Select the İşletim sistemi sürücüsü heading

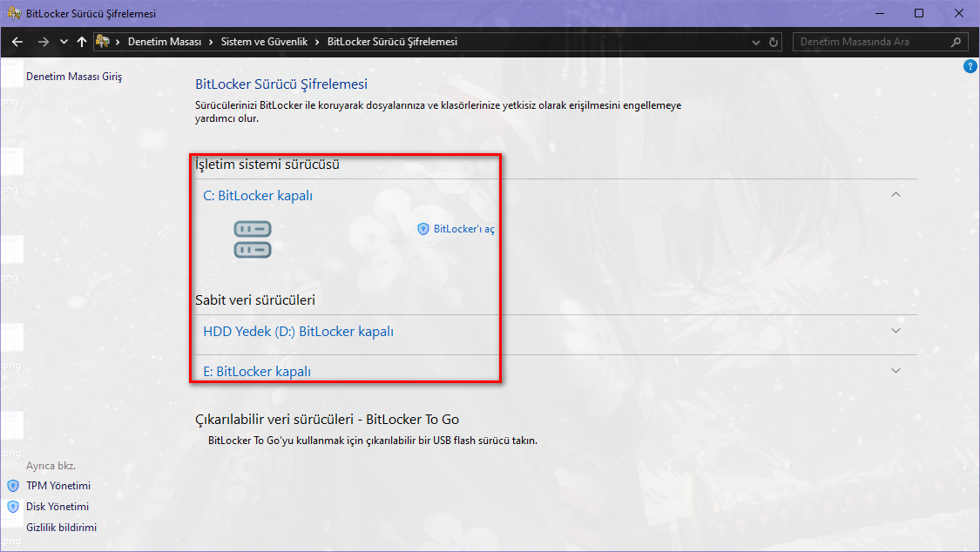[x=267, y=165]
